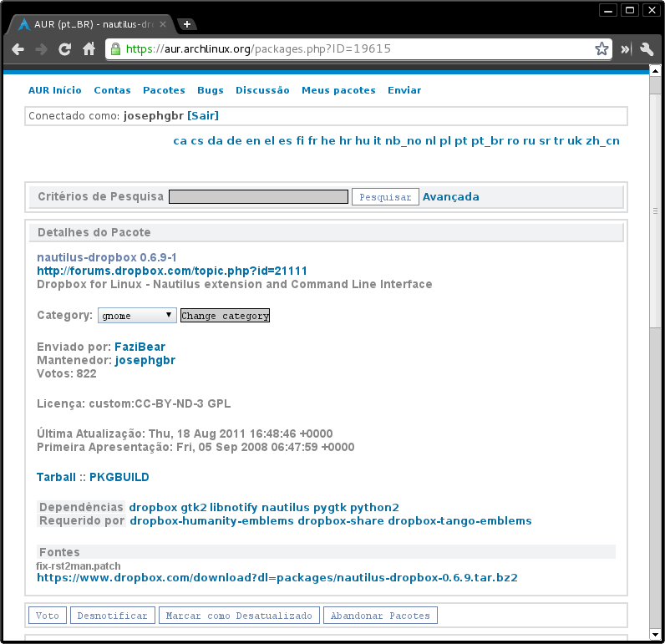Viewport: 665px width, 644px height.
Task: Bookmark page with star icon
Action: click(x=602, y=49)
